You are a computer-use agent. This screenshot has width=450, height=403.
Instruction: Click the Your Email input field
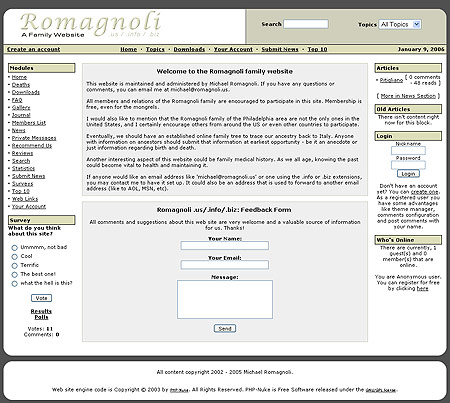(x=225, y=265)
